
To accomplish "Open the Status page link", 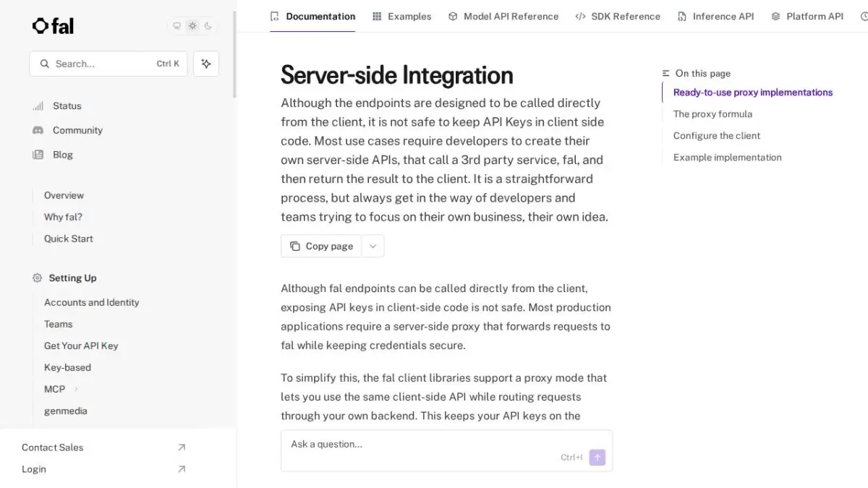I will (x=67, y=106).
